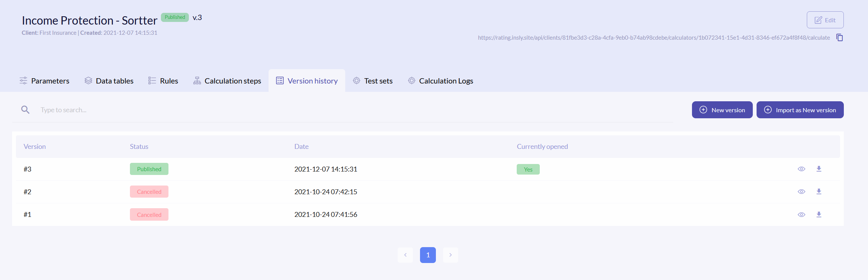Open the Parameters tab
The width and height of the screenshot is (868, 280).
[x=45, y=81]
